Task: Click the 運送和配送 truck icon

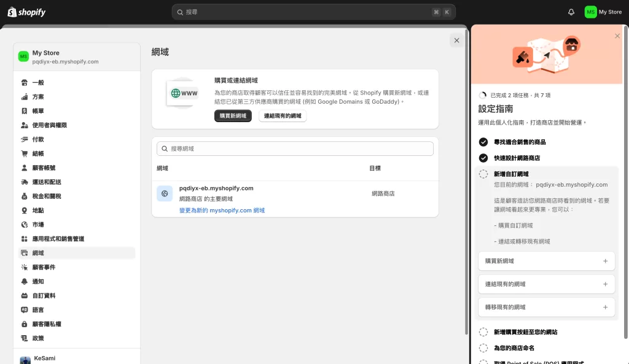Action: click(25, 182)
